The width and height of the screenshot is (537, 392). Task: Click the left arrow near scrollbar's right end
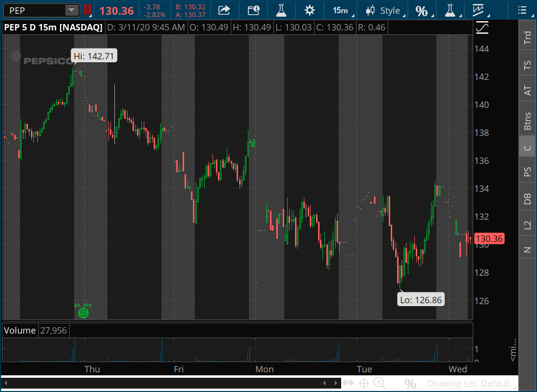(324, 383)
